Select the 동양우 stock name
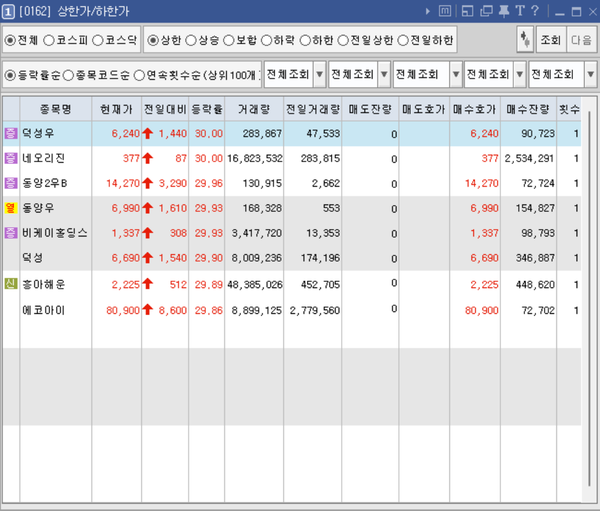Viewport: 600px width, 511px height. [38, 208]
